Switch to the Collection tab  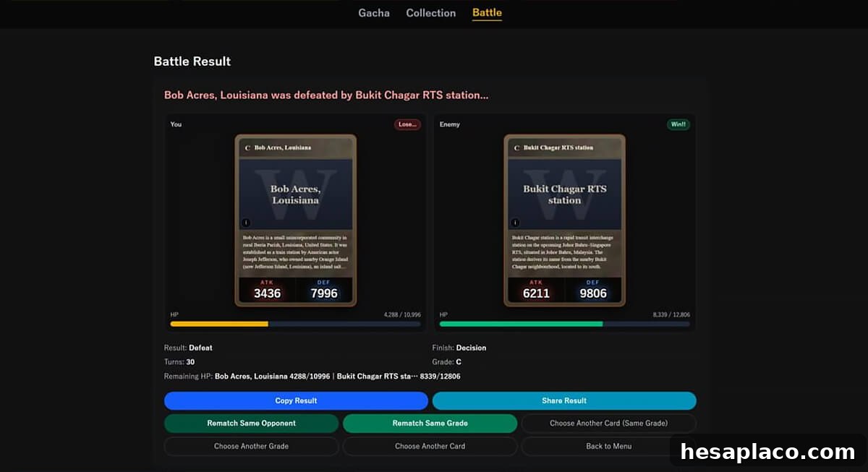tap(431, 13)
